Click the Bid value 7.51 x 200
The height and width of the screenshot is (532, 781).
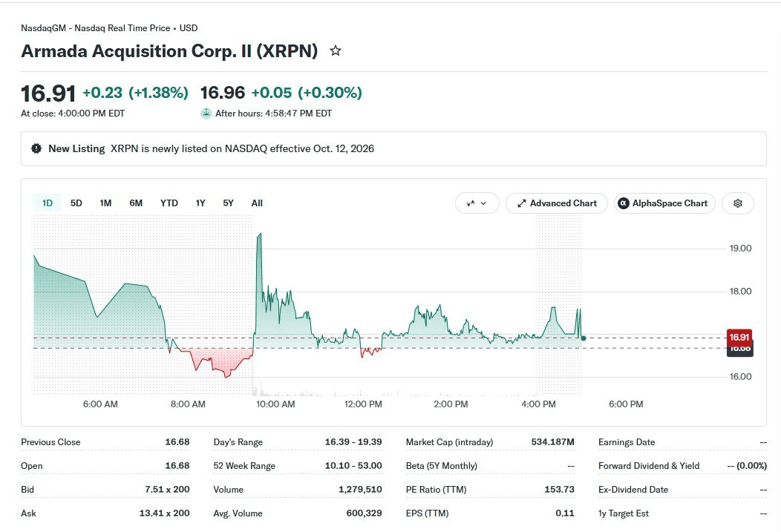click(167, 490)
